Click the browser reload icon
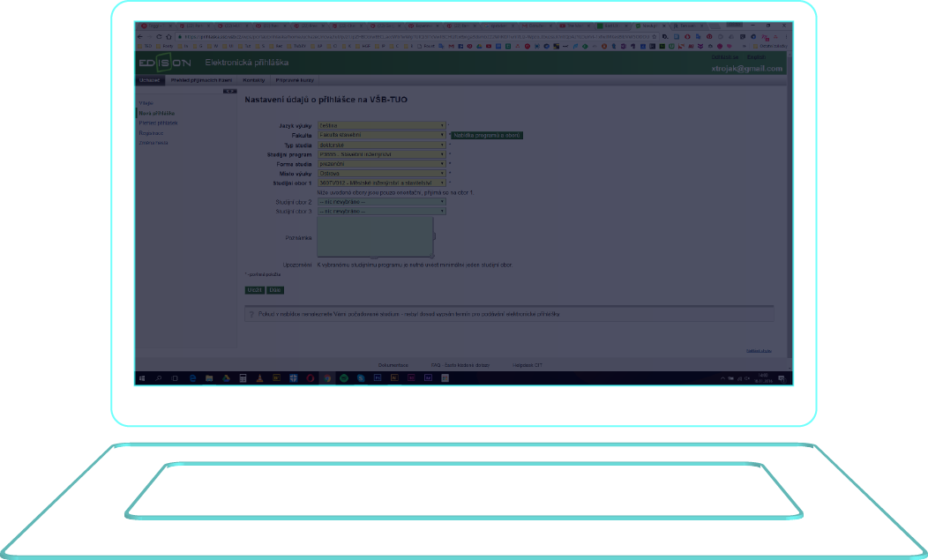928x560 pixels. (159, 36)
